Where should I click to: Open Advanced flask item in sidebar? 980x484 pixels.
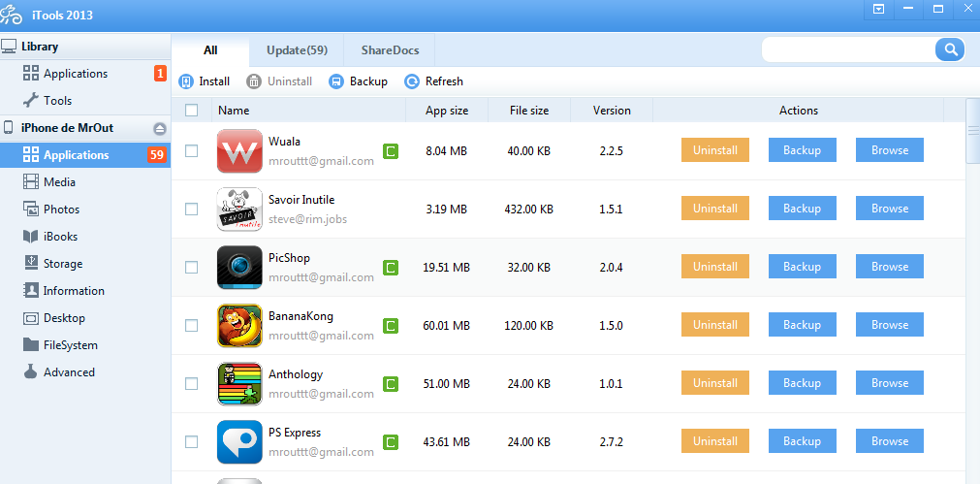click(85, 372)
